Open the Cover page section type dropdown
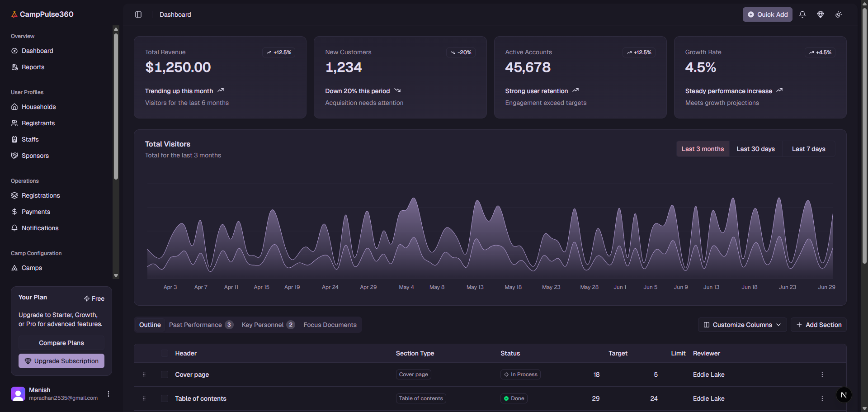868x412 pixels. [x=413, y=374]
